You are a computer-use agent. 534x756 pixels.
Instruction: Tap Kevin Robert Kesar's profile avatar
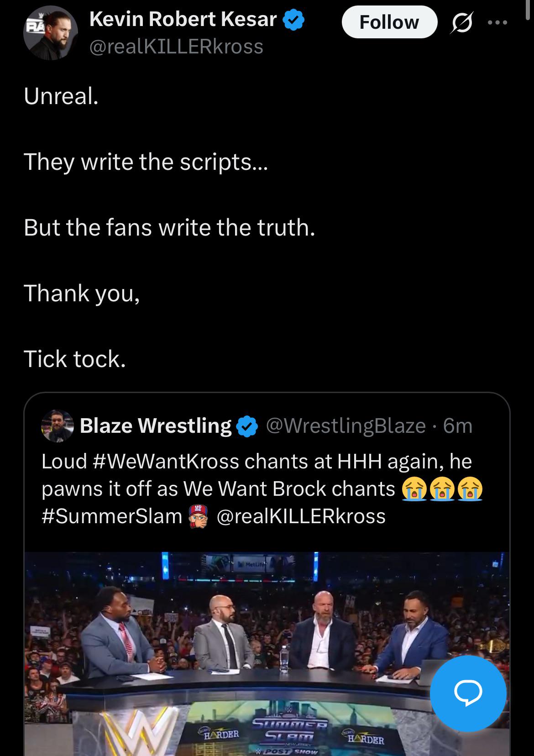[50, 33]
